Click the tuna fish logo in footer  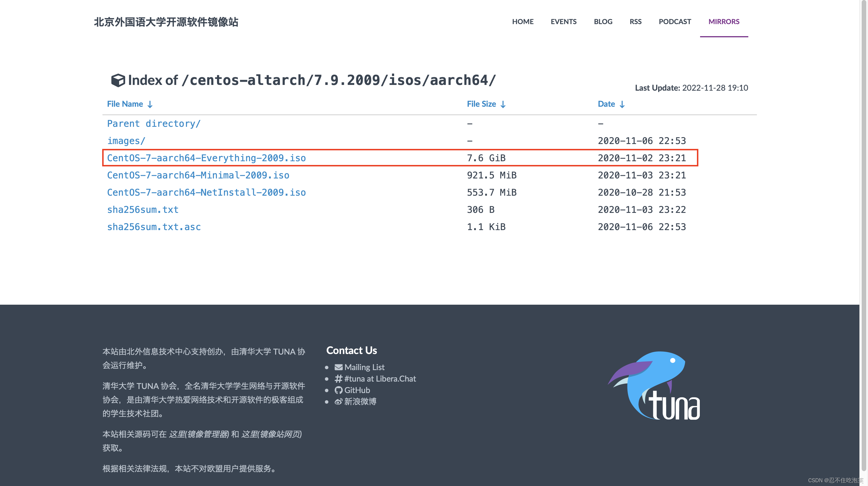pos(654,385)
